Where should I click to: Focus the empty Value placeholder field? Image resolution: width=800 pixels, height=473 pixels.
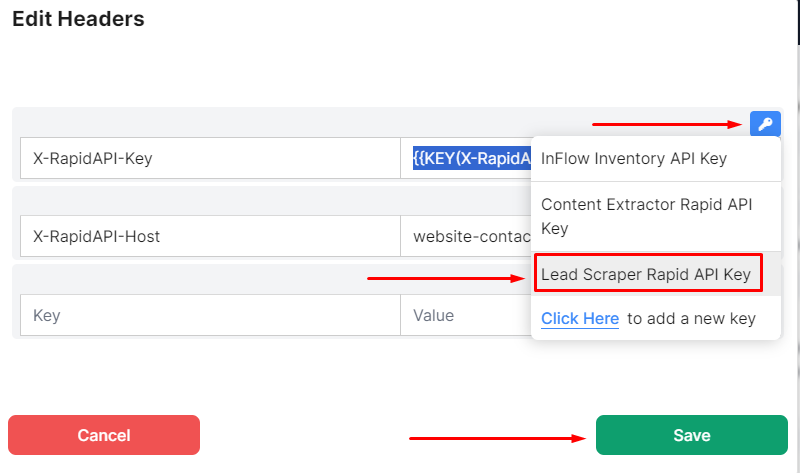466,315
